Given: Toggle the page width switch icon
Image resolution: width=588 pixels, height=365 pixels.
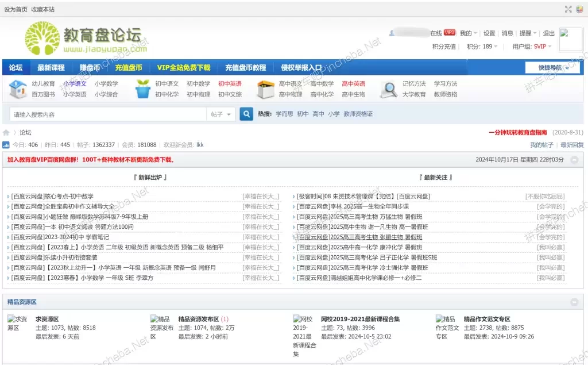Looking at the screenshot, I should 568,9.
